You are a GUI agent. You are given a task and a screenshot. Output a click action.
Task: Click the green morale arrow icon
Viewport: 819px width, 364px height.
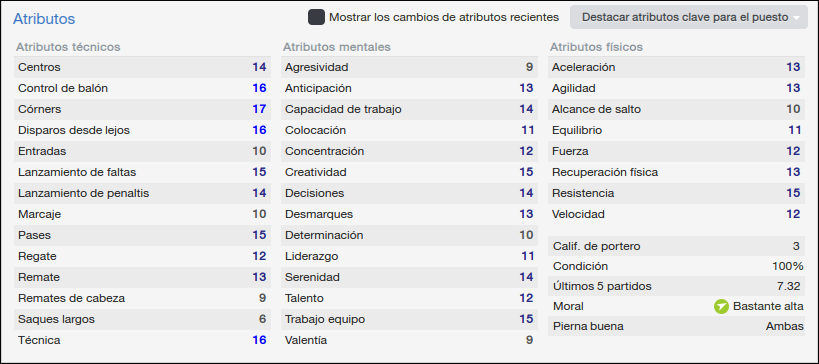[721, 306]
